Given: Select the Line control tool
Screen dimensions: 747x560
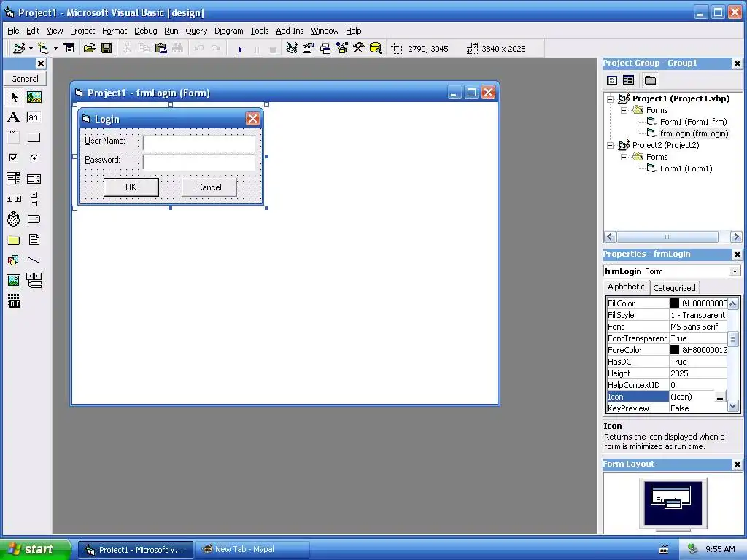Looking at the screenshot, I should click(34, 260).
